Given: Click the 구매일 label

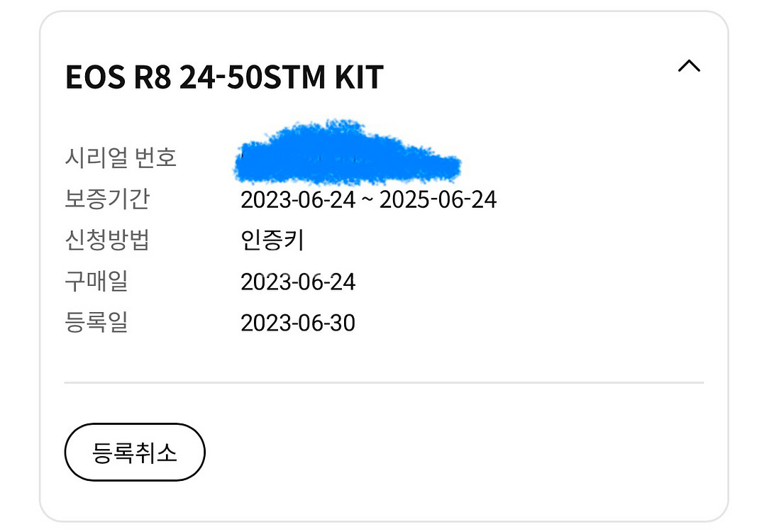Looking at the screenshot, I should [96, 282].
